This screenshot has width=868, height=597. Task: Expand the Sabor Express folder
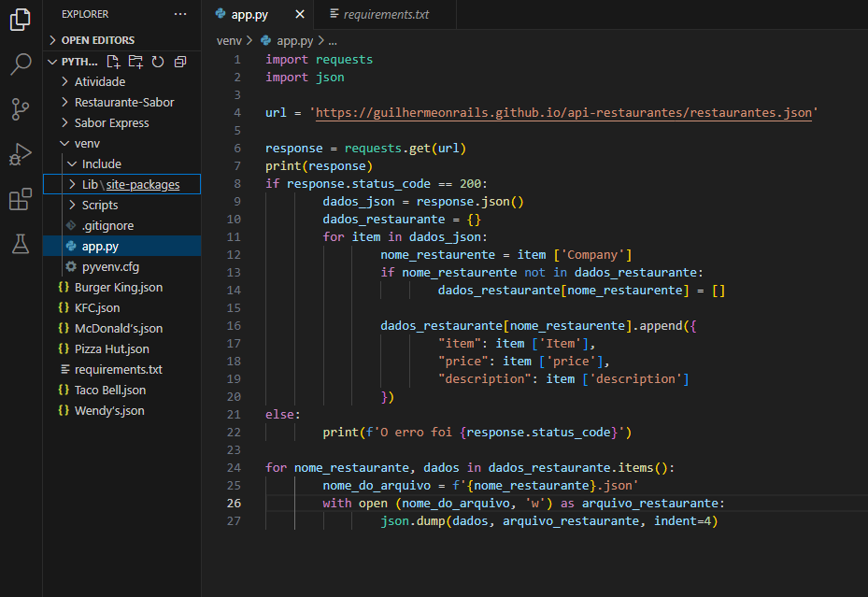pos(64,122)
